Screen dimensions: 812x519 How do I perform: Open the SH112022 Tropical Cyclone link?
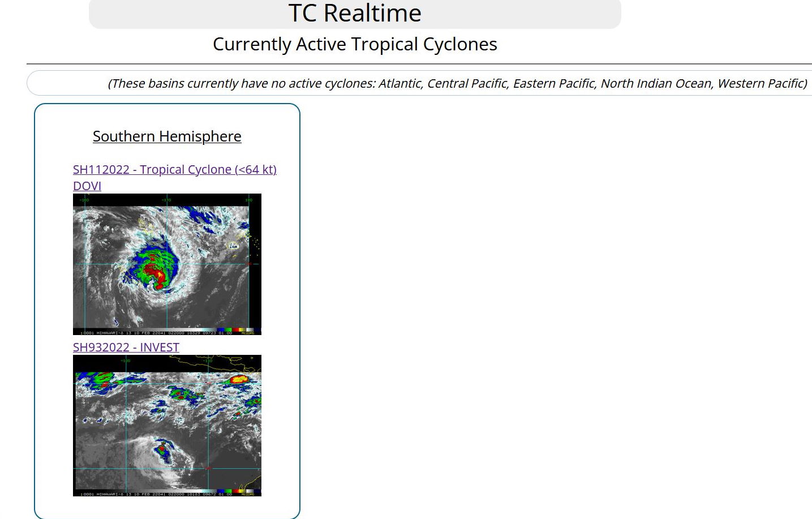[x=174, y=169]
